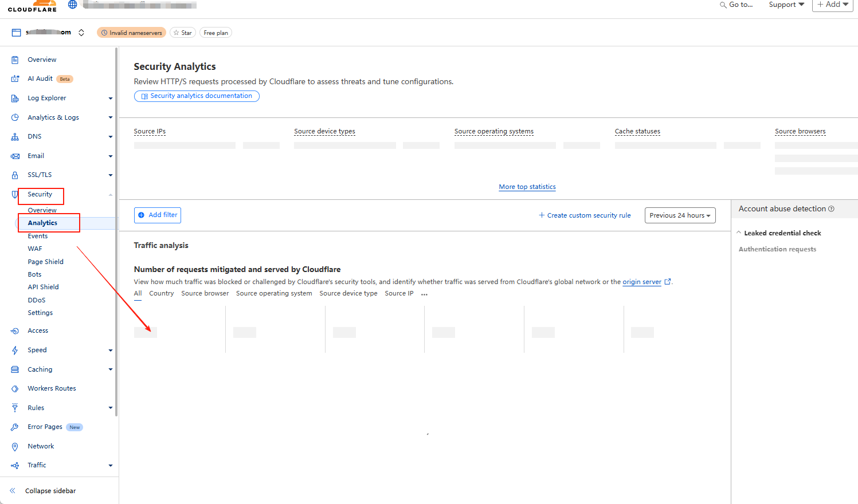The height and width of the screenshot is (504, 858).
Task: Click the globe icon in the top bar
Action: [72, 4]
